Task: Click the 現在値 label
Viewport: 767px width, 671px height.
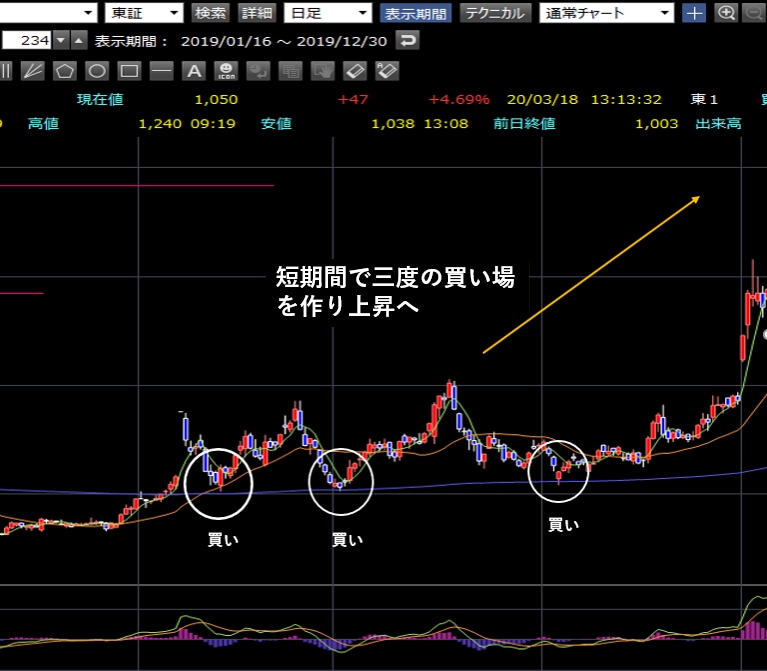Action: [x=100, y=99]
